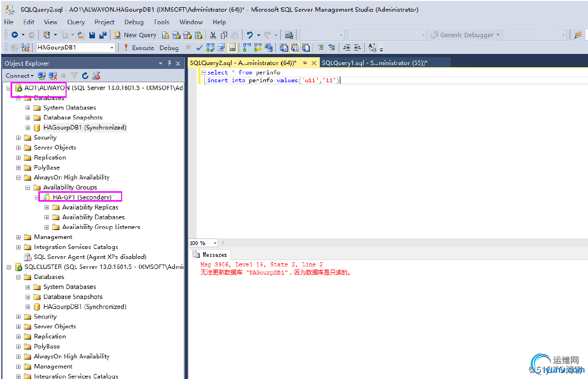
Task: Click Connect Object Explorer icon
Action: pos(42,76)
